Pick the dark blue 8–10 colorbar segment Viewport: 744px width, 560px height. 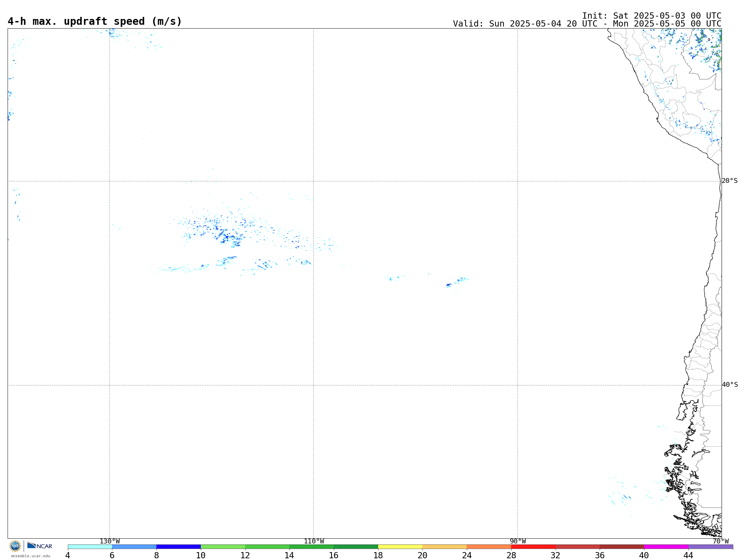[178, 547]
